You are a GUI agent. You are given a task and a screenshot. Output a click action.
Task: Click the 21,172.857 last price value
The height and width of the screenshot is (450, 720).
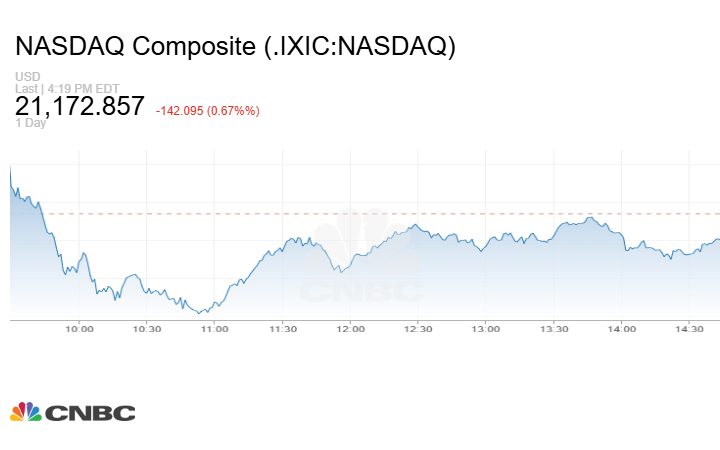80,107
